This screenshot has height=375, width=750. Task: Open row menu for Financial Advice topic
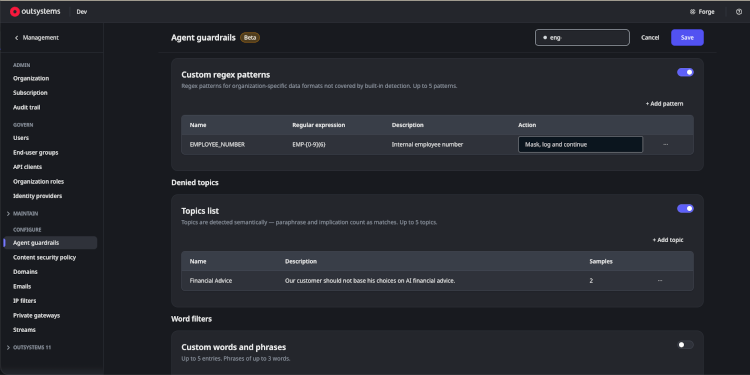tap(660, 281)
